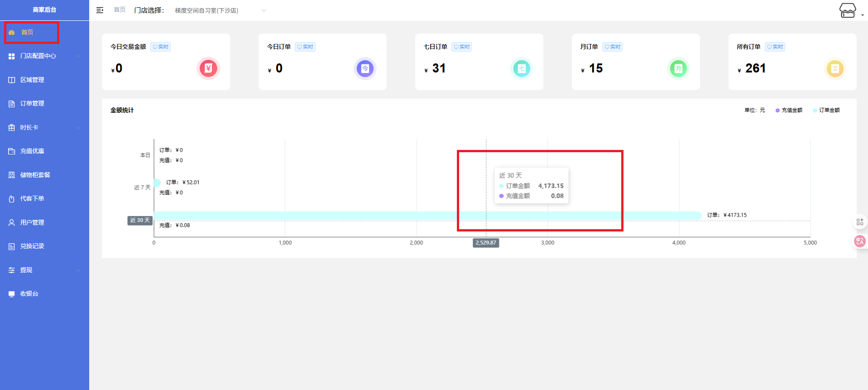Click the 15 value in 月订单 card
Screen dimensions: 868x390
pos(596,68)
